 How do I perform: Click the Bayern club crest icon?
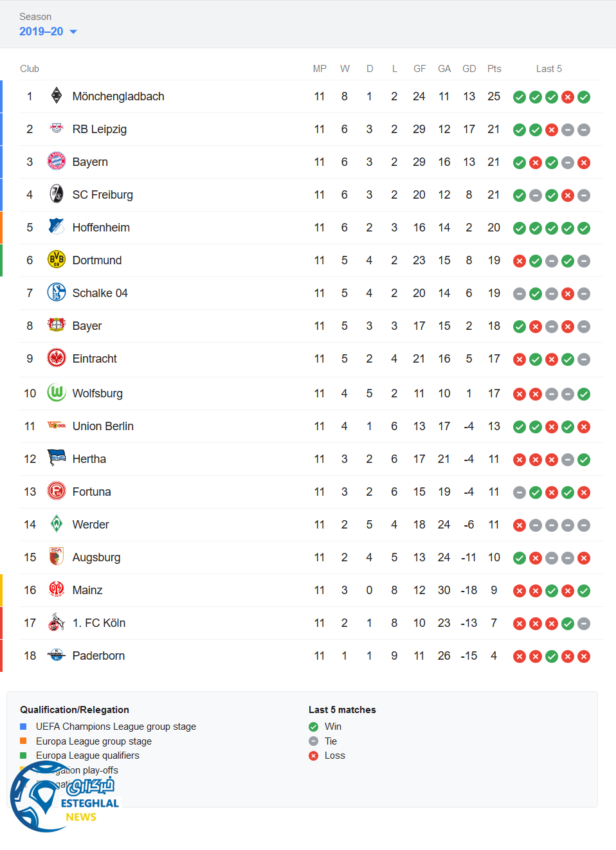click(x=57, y=161)
